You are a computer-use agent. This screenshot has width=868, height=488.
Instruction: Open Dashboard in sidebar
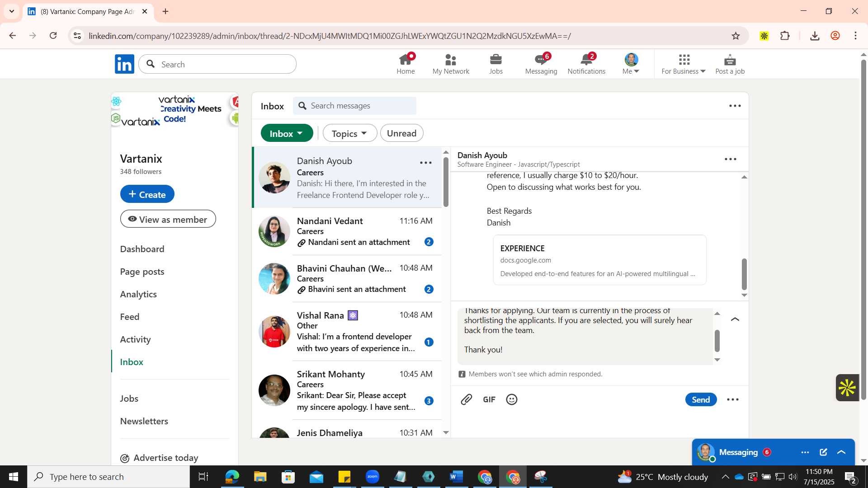[142, 249]
